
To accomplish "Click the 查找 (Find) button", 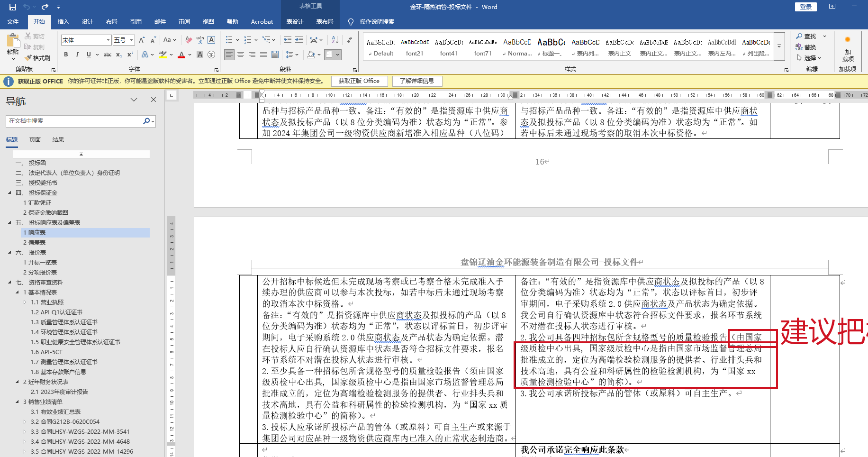I will pos(806,36).
